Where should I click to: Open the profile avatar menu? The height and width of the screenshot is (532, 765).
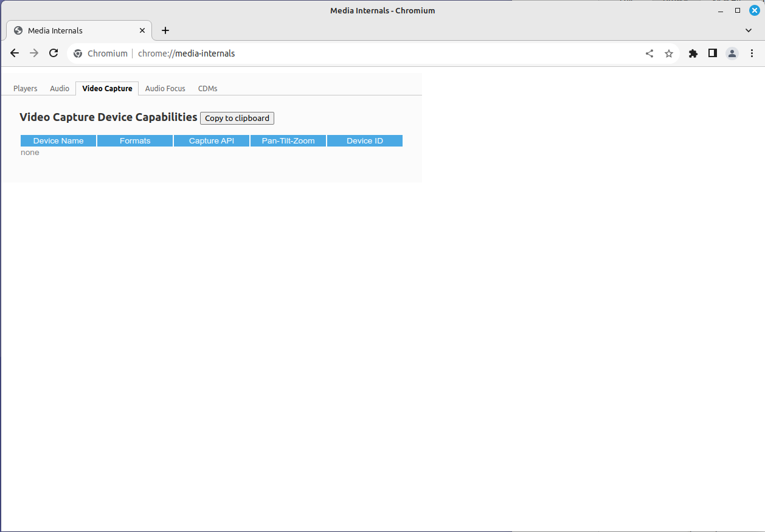point(732,54)
